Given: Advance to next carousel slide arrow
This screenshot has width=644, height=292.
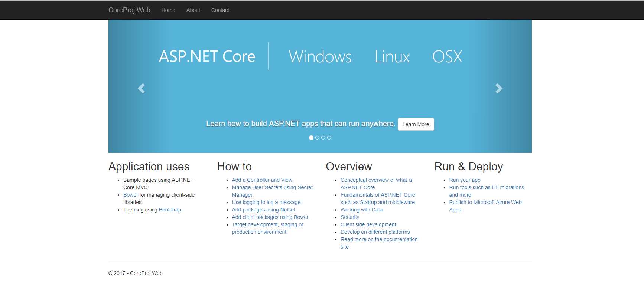Looking at the screenshot, I should pos(499,88).
